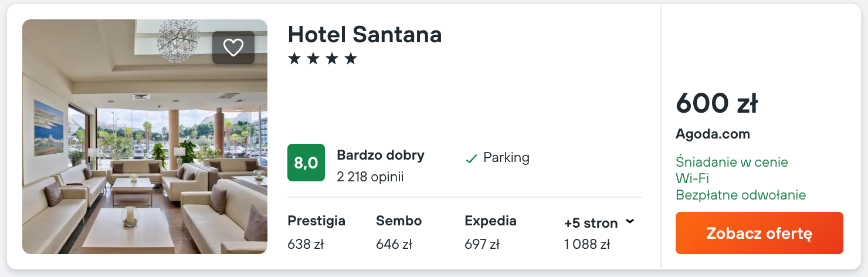Screen dimensions: 868x277
Task: Select the Sembo 646 zł offer
Action: (x=399, y=232)
